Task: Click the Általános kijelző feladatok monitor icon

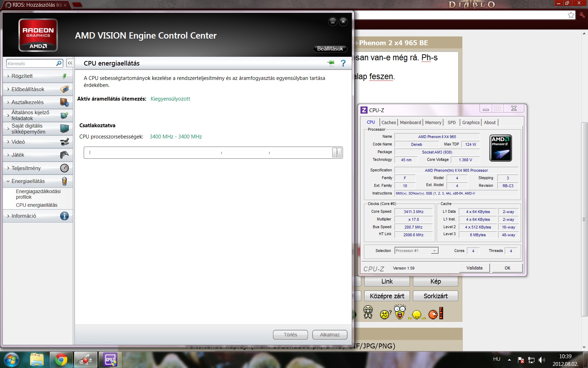Action: pos(64,115)
